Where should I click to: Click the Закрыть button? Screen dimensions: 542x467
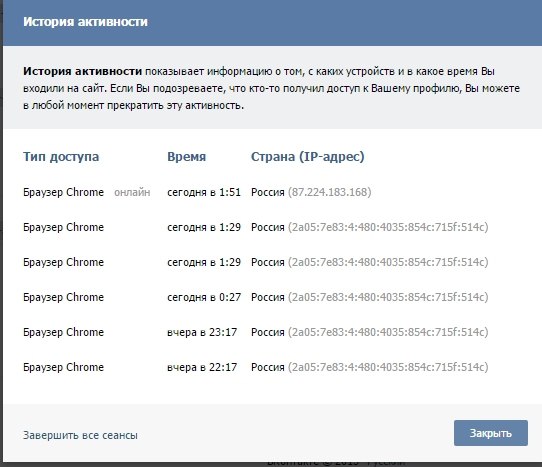click(491, 433)
